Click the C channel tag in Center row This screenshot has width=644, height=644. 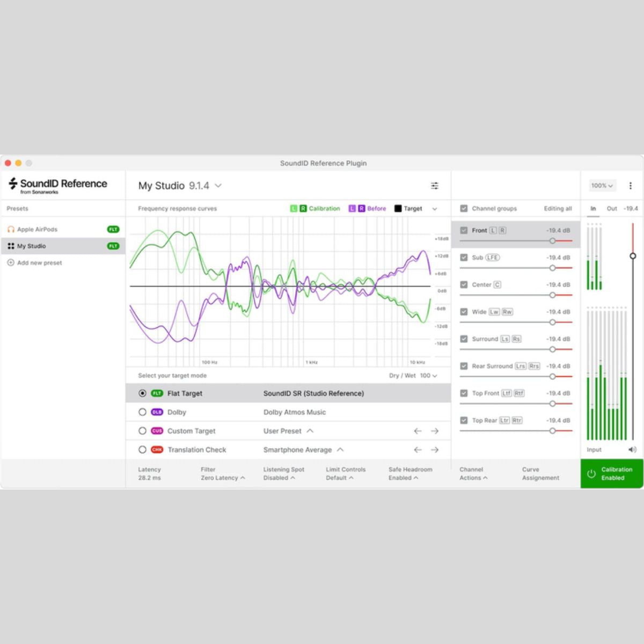point(497,284)
